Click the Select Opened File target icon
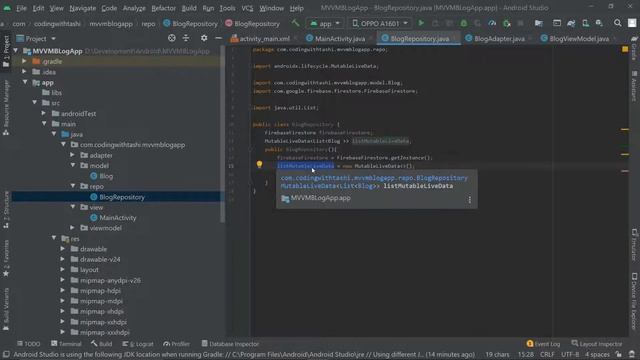This screenshot has width=640, height=360. point(172,38)
